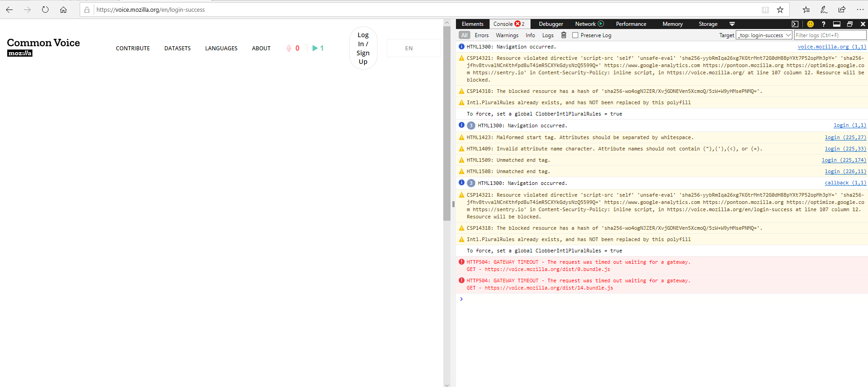Expand the grouped login Navigation occurred entry

click(x=471, y=126)
